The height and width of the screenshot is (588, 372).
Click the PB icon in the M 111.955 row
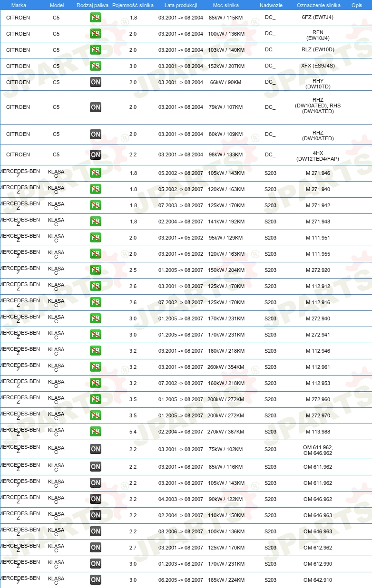(96, 254)
